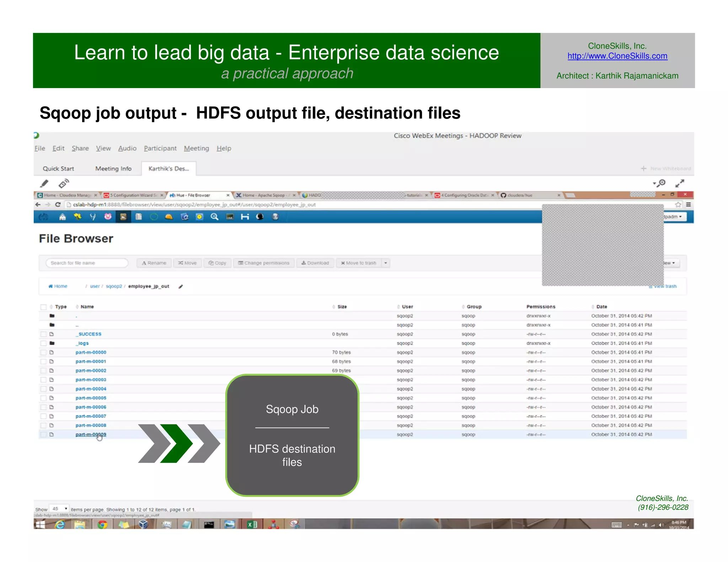
Task: Expand the Move to trash dropdown arrow
Action: tap(386, 263)
